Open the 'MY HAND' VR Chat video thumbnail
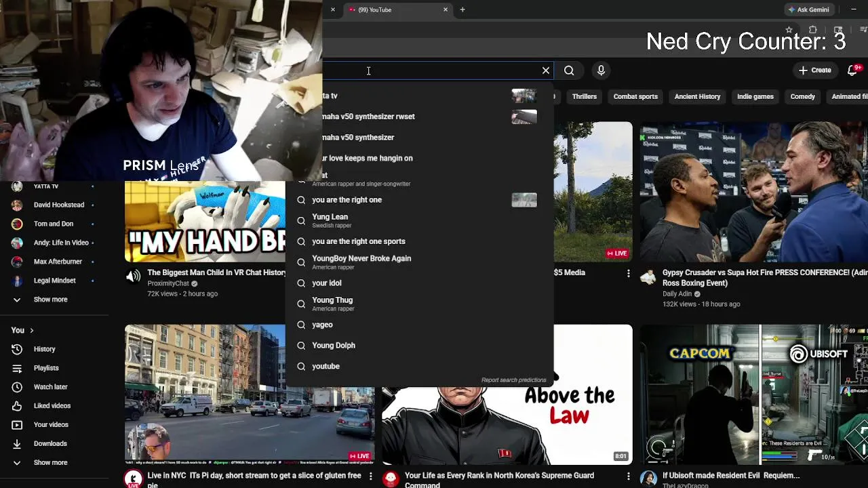This screenshot has width=868, height=488. [205, 222]
